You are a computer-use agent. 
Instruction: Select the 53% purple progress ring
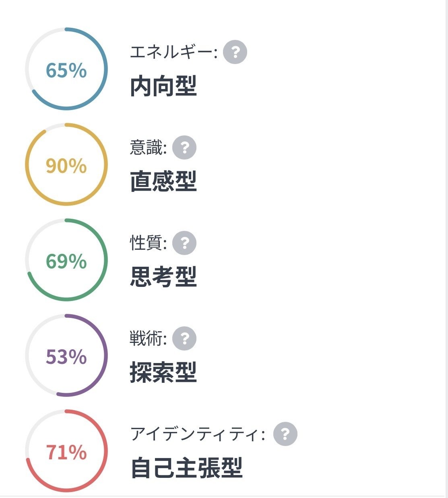point(66,355)
